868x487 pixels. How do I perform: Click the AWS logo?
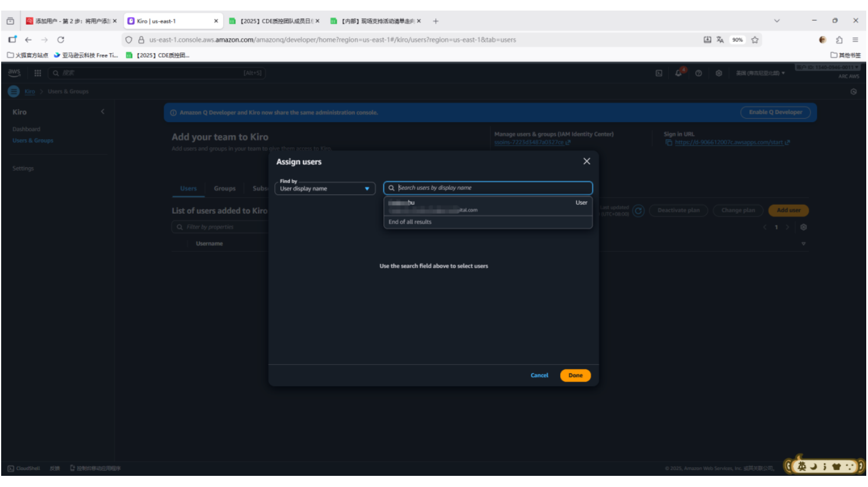(x=14, y=73)
